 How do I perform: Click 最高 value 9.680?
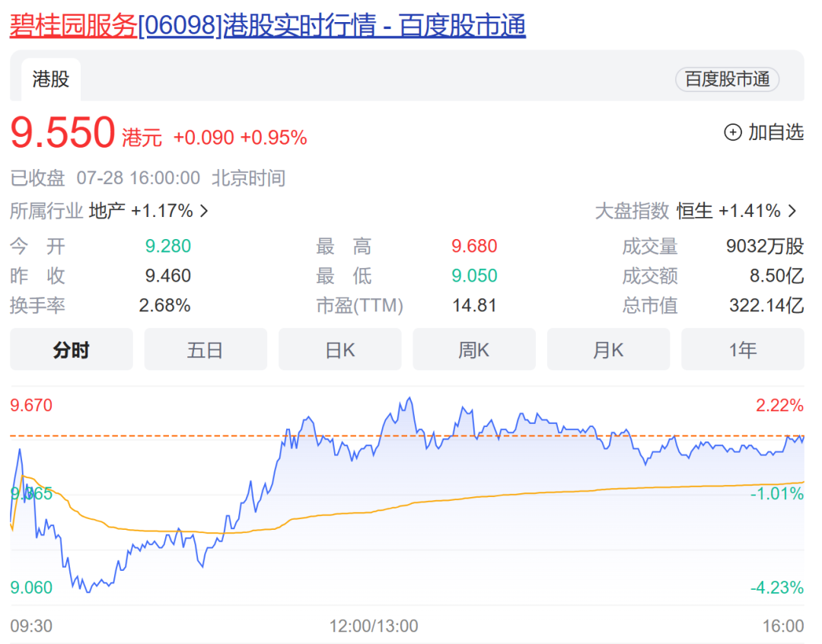[474, 246]
